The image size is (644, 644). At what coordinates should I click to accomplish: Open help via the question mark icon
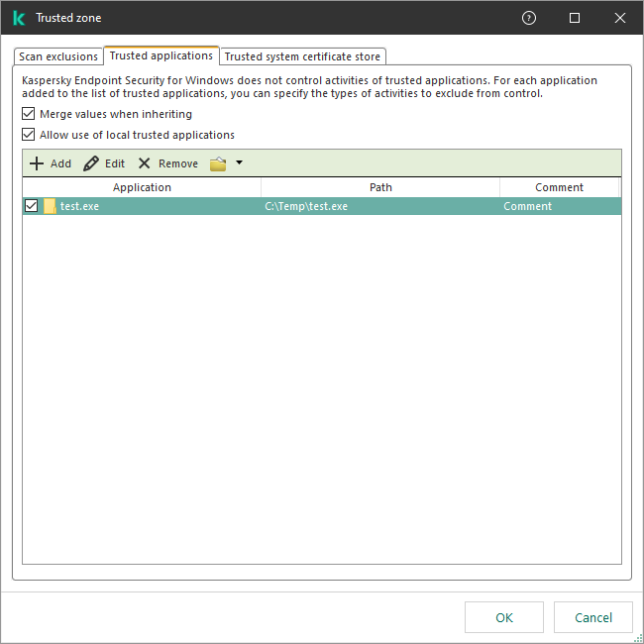[x=529, y=18]
